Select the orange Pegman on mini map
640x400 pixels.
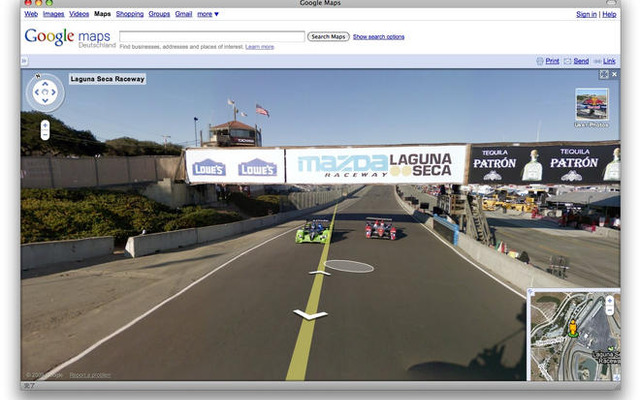[x=573, y=329]
